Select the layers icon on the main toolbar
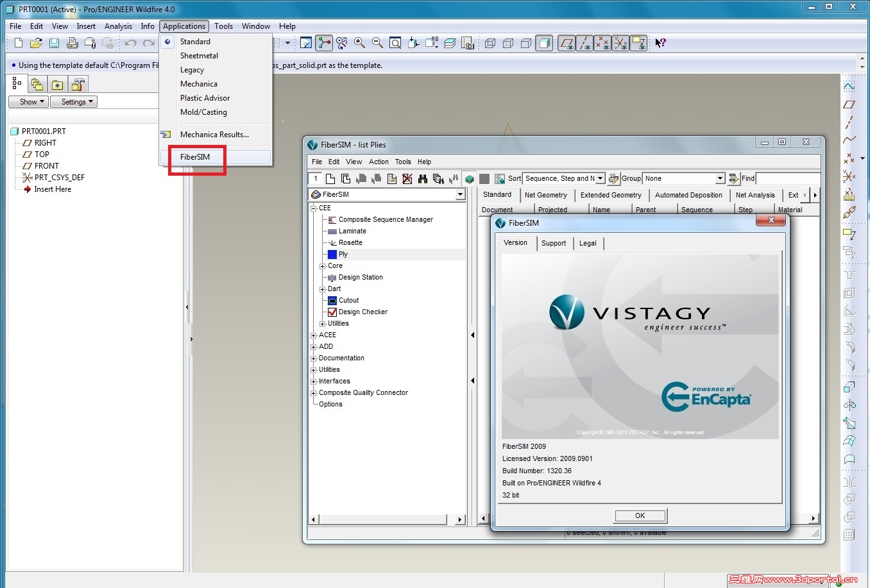Image resolution: width=870 pixels, height=588 pixels. [x=450, y=43]
